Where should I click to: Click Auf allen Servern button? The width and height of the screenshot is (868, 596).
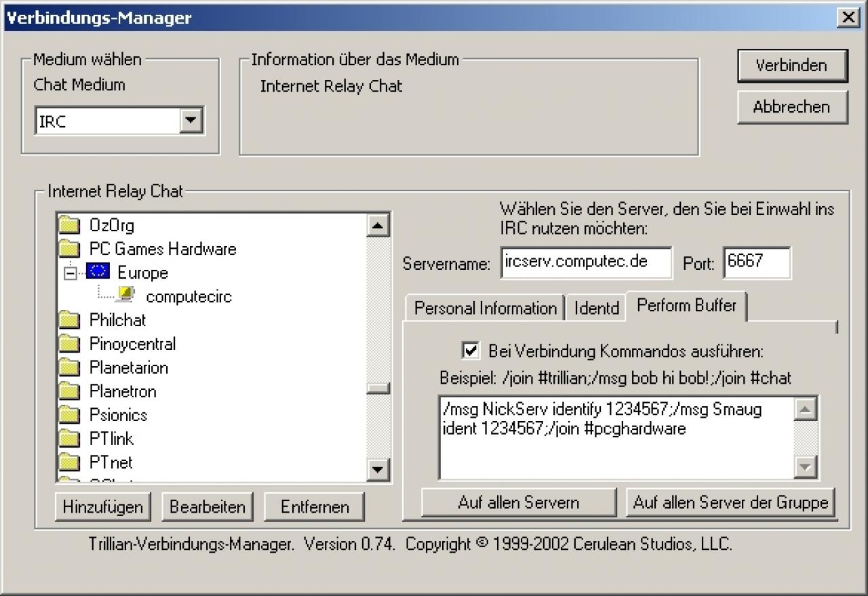[519, 502]
